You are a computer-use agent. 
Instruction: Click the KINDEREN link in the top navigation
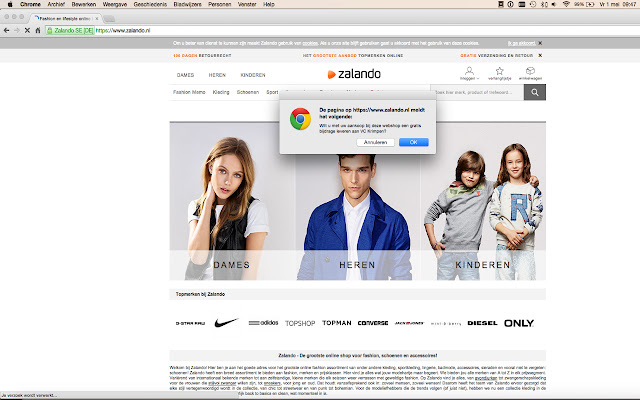[253, 75]
